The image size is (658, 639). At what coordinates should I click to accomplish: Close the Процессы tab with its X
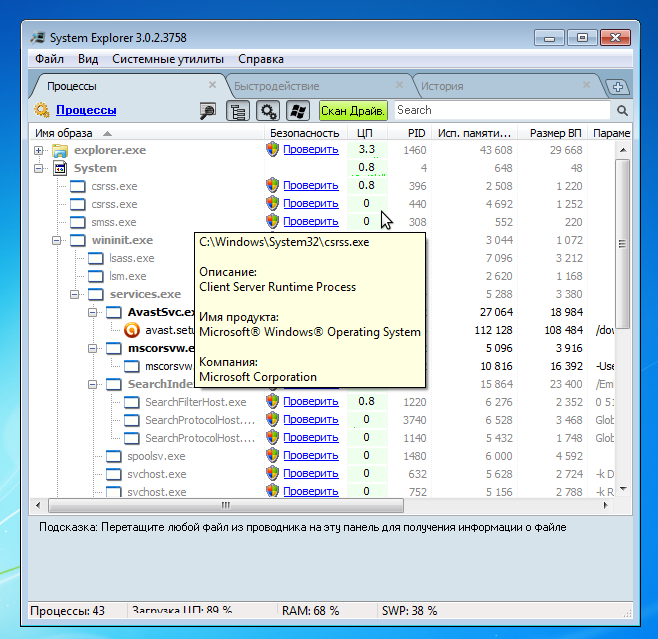(212, 85)
